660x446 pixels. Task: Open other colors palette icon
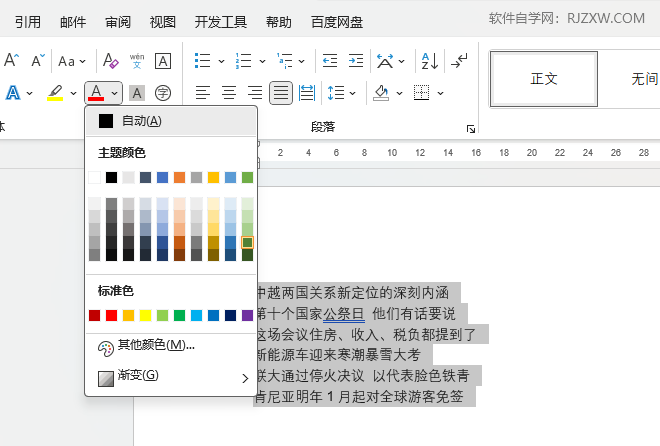pyautogui.click(x=106, y=348)
